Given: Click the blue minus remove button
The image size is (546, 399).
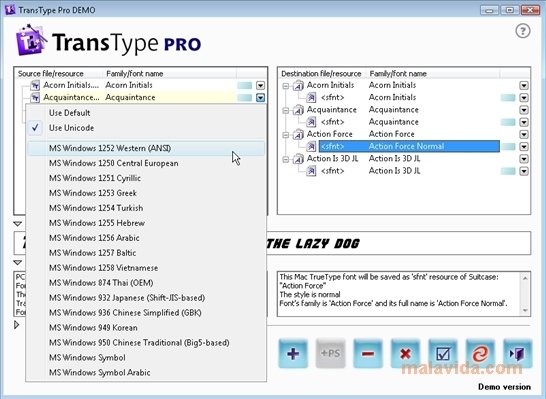Looking at the screenshot, I should [x=368, y=353].
